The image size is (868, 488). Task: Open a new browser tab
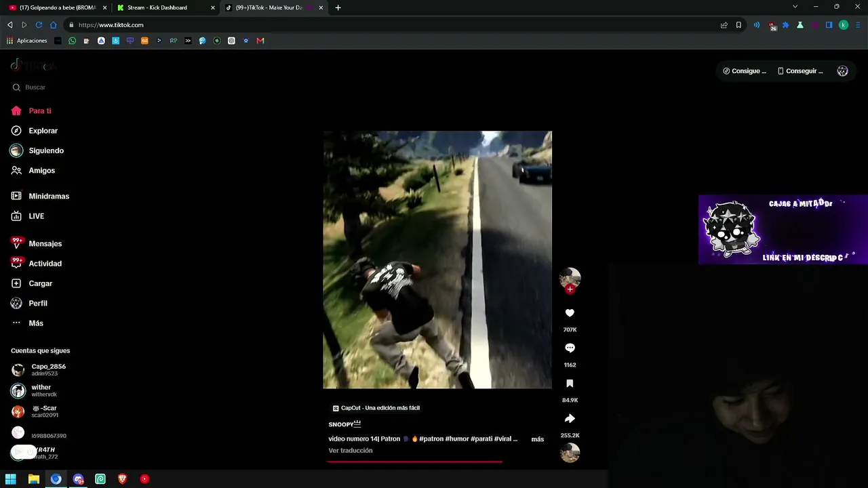click(x=338, y=7)
